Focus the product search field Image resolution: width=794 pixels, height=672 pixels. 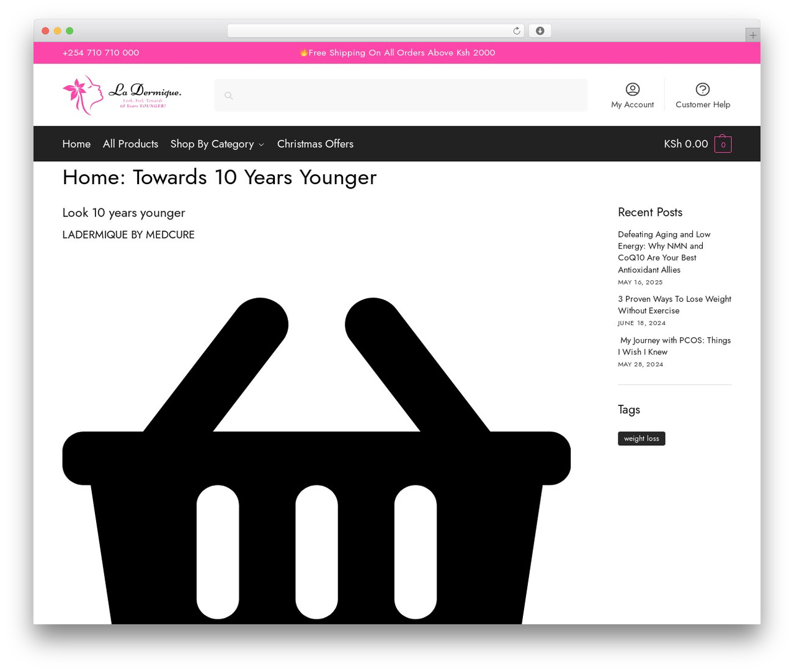(401, 95)
